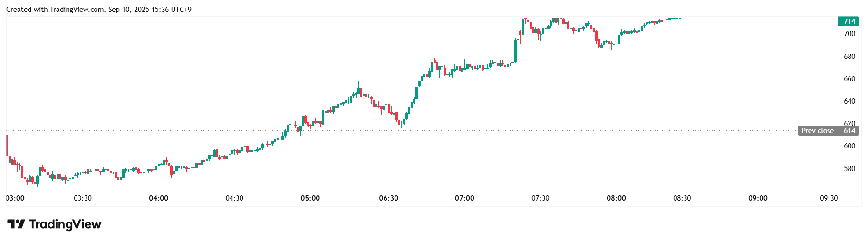Select the 580 price axis label
Viewport: 868px width, 242px height.
pos(849,169)
